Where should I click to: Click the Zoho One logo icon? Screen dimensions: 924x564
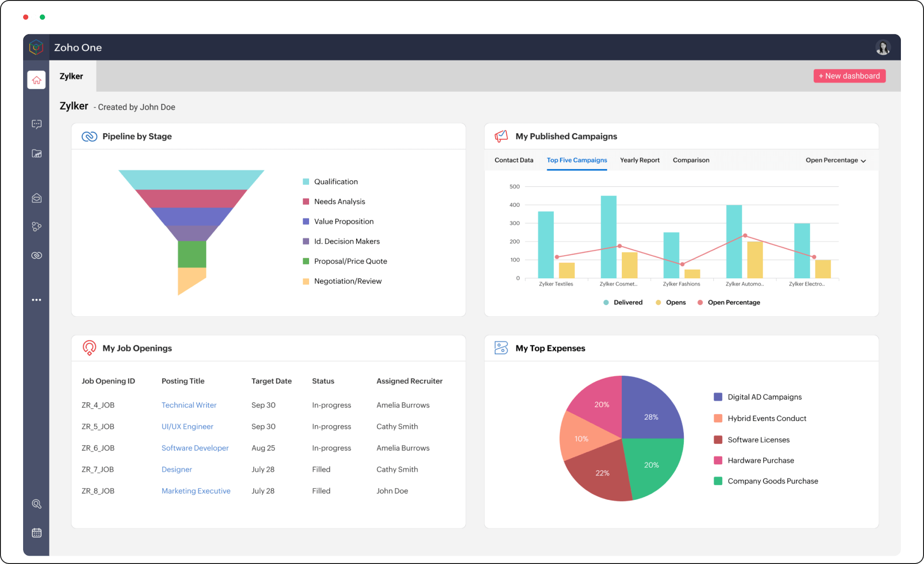click(36, 47)
